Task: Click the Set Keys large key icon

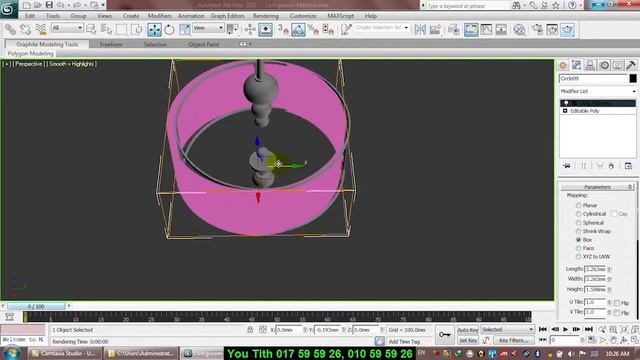Action: [444, 334]
